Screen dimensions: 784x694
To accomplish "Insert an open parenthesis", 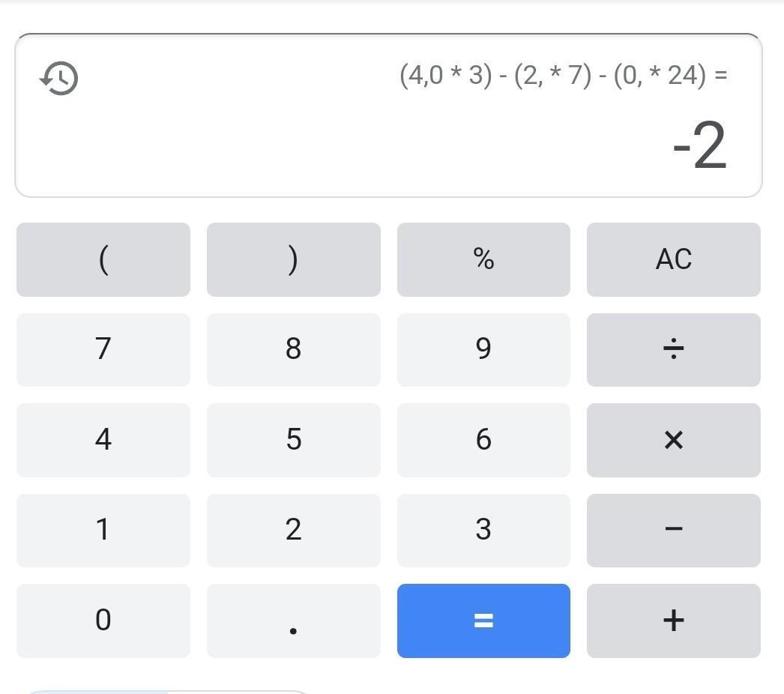I will (x=103, y=259).
